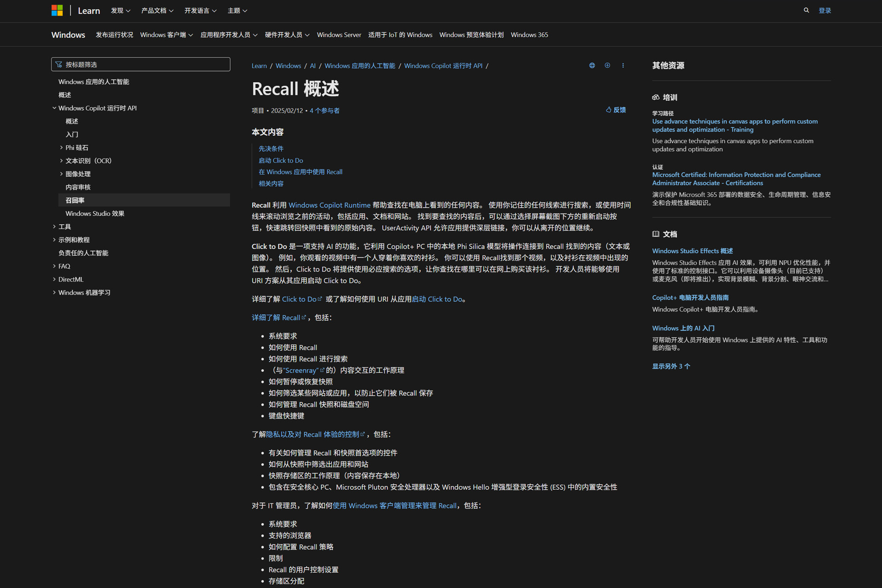Click the Learn breadcrumb link
The image size is (882, 588).
click(x=259, y=66)
